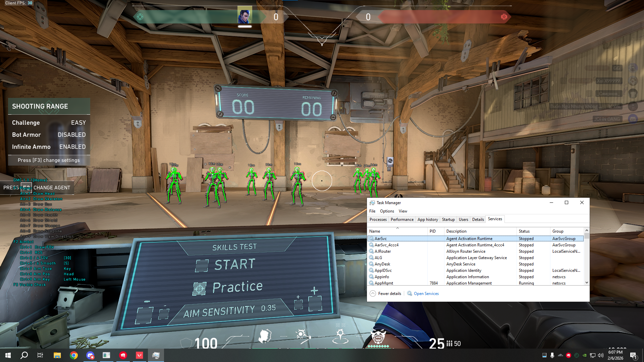
Task: Toggle Draw Skeleton in the cheat menu
Action: click(42, 199)
